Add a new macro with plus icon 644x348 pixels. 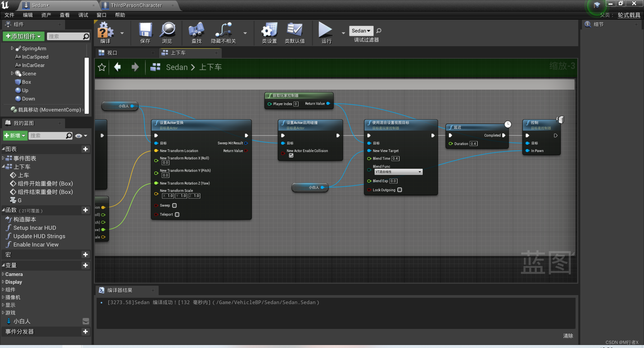86,255
